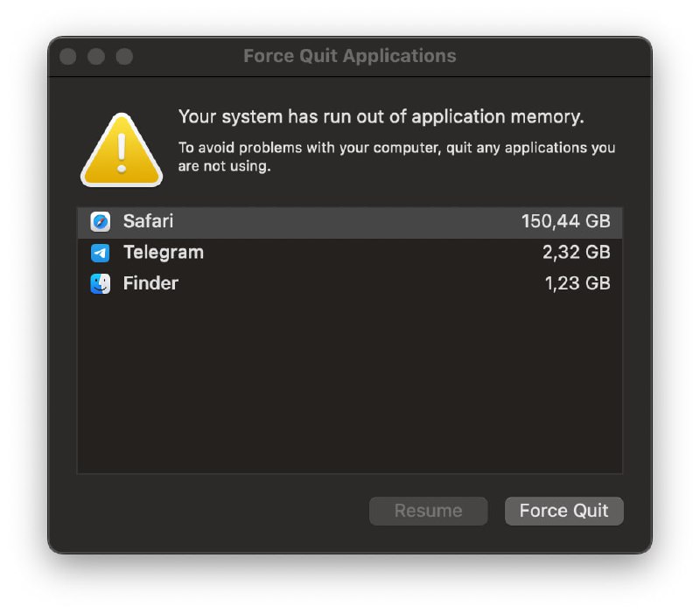This screenshot has width=700, height=613.
Task: Click Safari's 150,44 GB memory value
Action: tap(565, 221)
